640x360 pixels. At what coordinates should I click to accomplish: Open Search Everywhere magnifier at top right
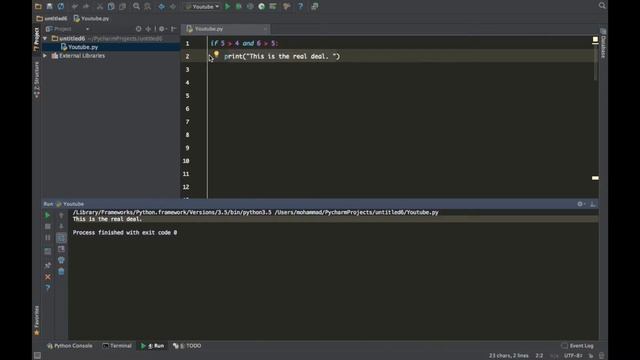(x=602, y=6)
